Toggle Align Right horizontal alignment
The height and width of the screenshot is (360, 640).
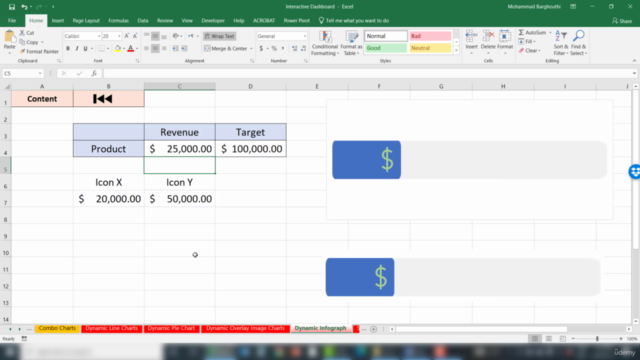click(x=164, y=49)
